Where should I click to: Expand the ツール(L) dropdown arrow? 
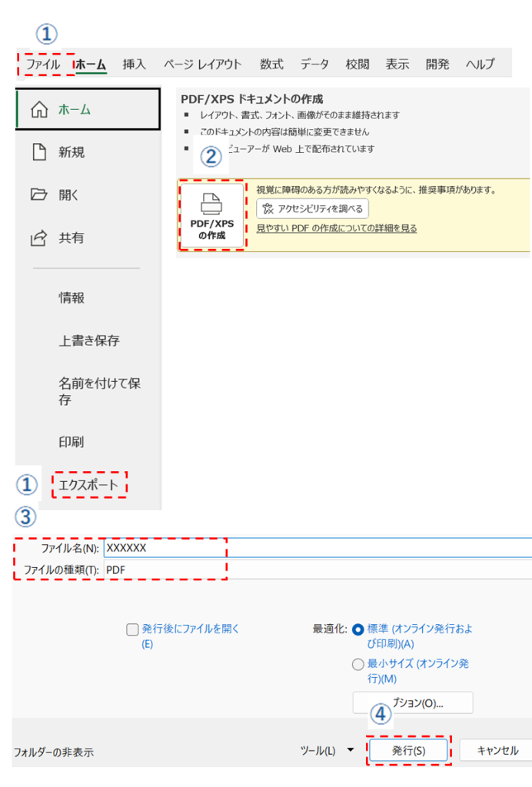tap(351, 750)
